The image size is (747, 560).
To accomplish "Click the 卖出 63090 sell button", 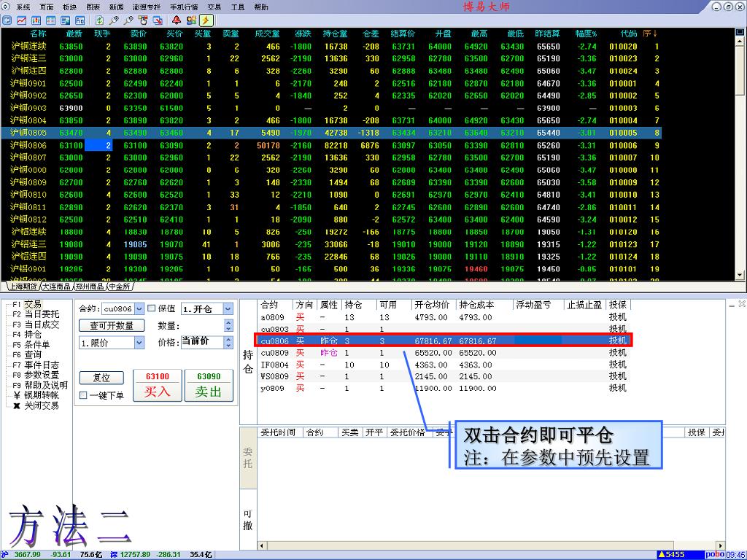I will [x=209, y=385].
